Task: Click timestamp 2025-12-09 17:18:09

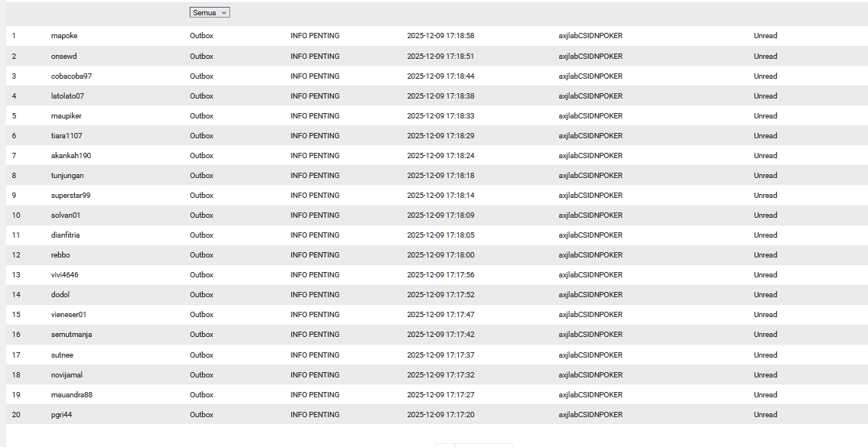Action: pyautogui.click(x=441, y=215)
